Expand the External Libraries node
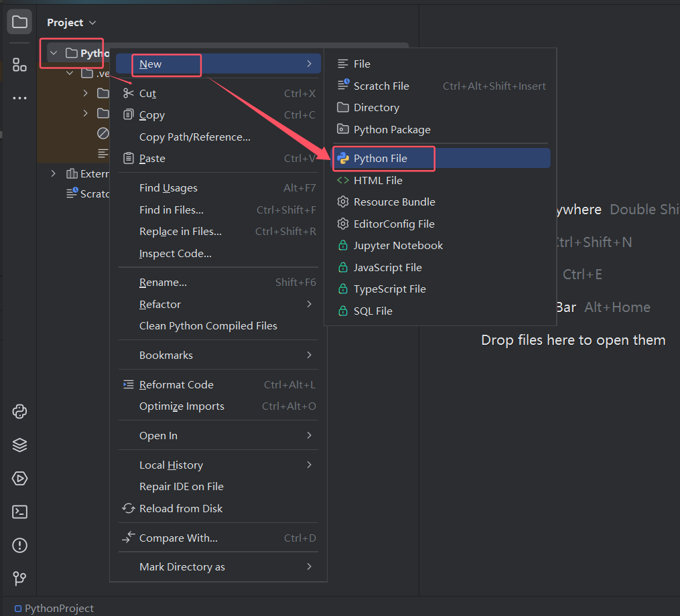 coord(54,174)
